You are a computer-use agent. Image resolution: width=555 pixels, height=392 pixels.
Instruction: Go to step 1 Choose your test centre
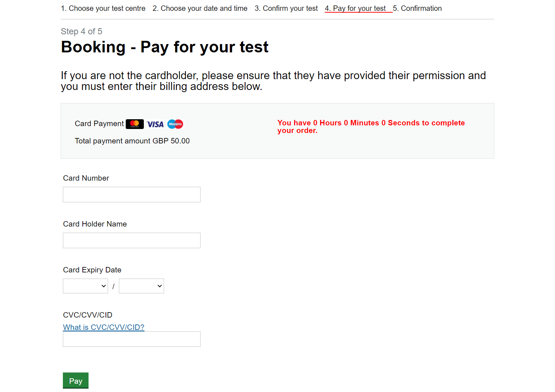click(103, 8)
